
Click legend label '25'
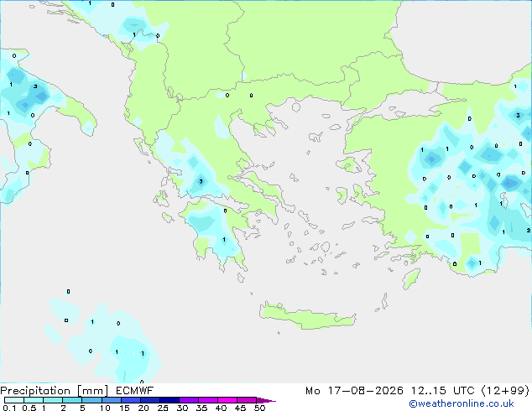point(163,408)
